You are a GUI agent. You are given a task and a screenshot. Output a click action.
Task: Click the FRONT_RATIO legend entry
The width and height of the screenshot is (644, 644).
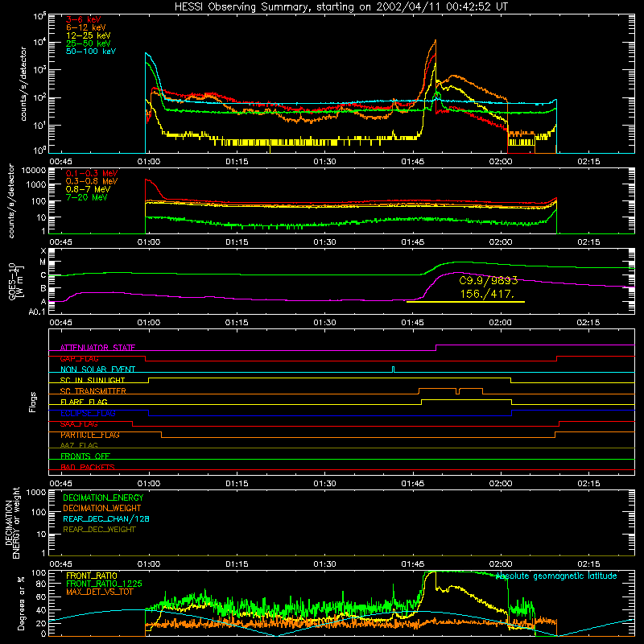tap(92, 576)
